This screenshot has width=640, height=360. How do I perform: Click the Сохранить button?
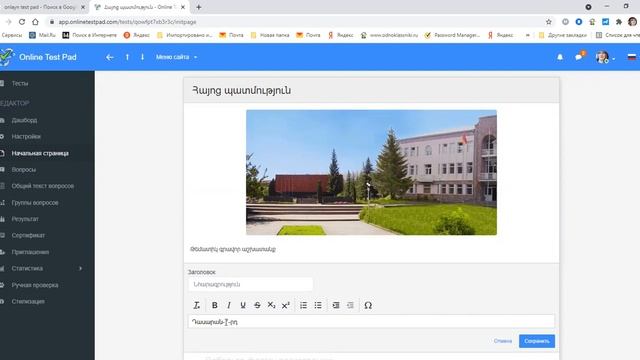coord(537,341)
